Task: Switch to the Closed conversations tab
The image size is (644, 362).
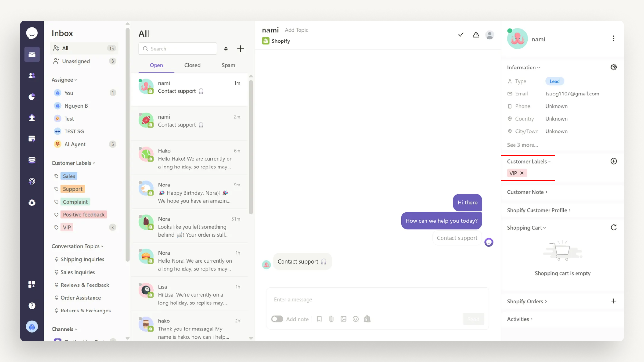Action: (x=192, y=65)
